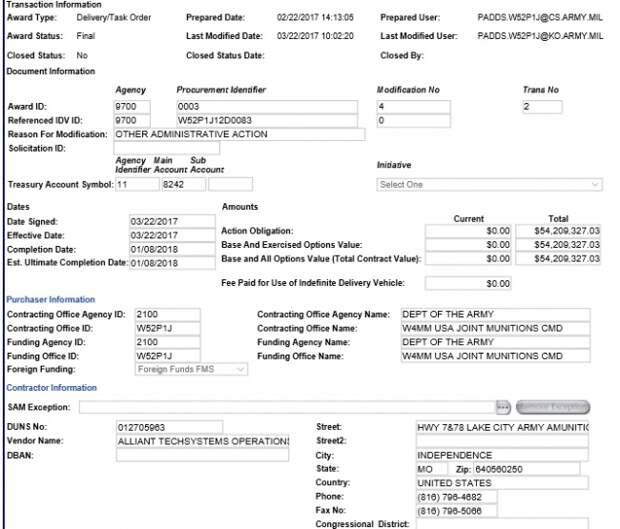Click the Fax No field
620x529 pixels.
click(x=457, y=511)
